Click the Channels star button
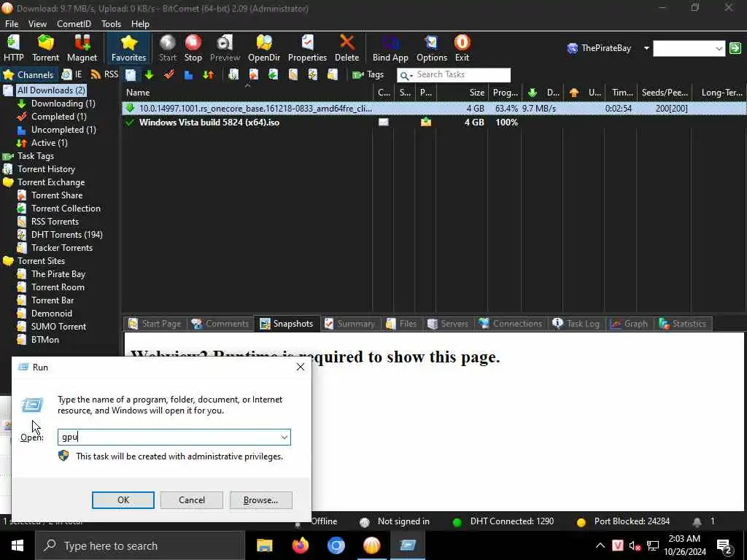 (x=28, y=75)
